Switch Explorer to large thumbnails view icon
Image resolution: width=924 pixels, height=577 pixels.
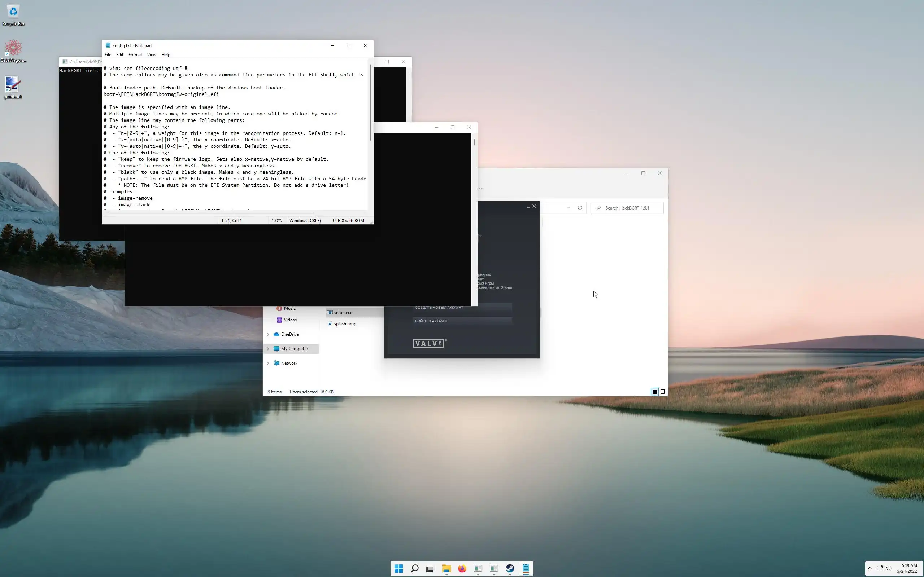pos(663,392)
